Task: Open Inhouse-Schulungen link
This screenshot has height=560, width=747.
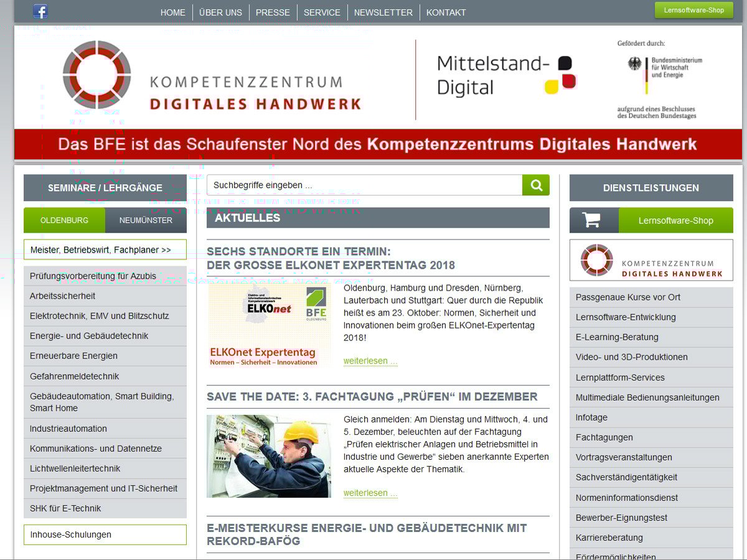Action: (x=105, y=534)
